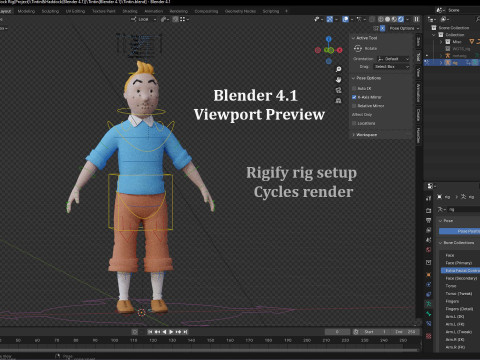
Task: Open the Tool properties tab
Action: 429,199
